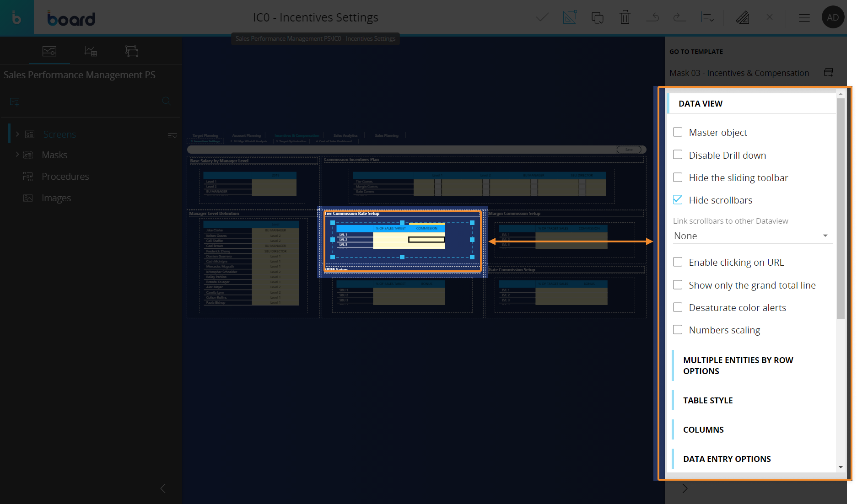
Task: Click the duplicate screen icon
Action: tap(597, 17)
